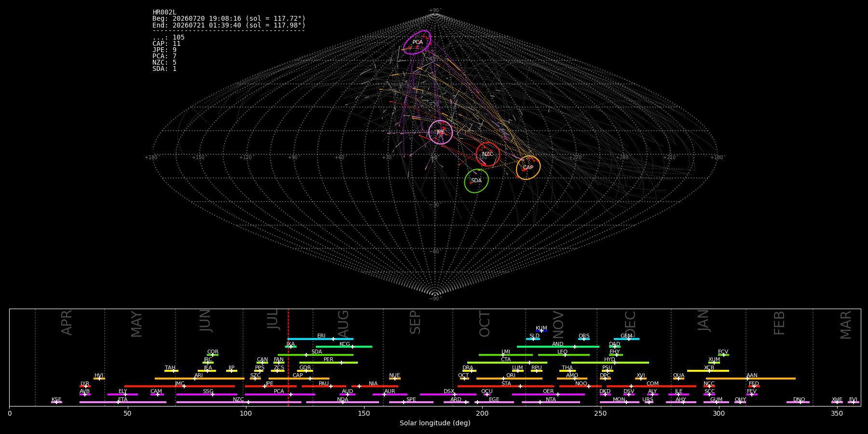Screen dimensions: 868x434
Task: Select the ORI shower activity bar
Action: coord(509,379)
